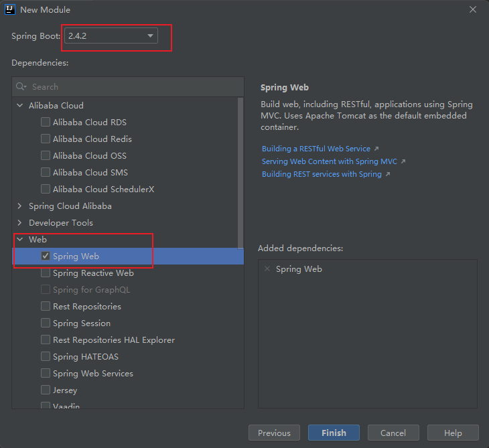
Task: Expand the Spring Cloud Alibaba group
Action: 20,206
